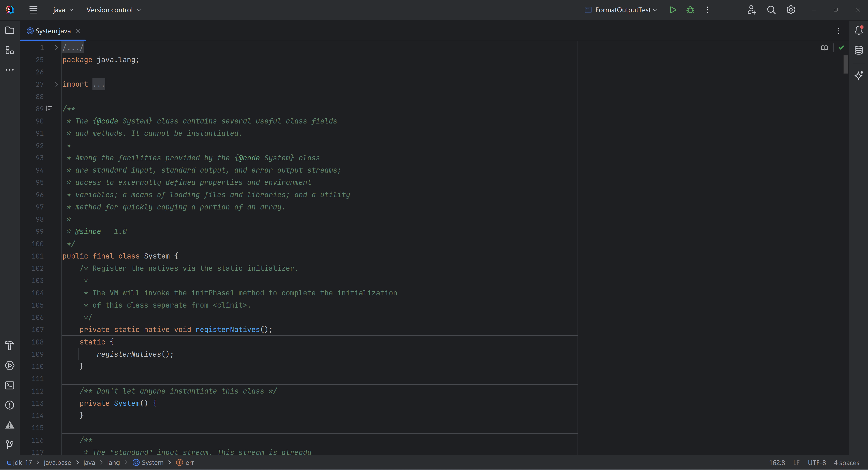Toggle rendered view of Javadoc at line 89
The height and width of the screenshot is (470, 868).
click(x=49, y=109)
